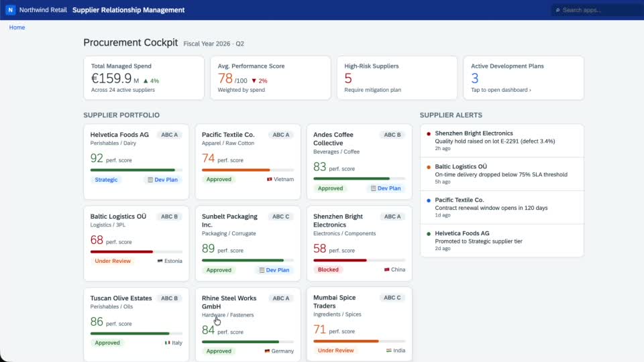644x362 pixels.
Task: Open Dev Plan on Andes Coffee Collective card
Action: point(386,188)
